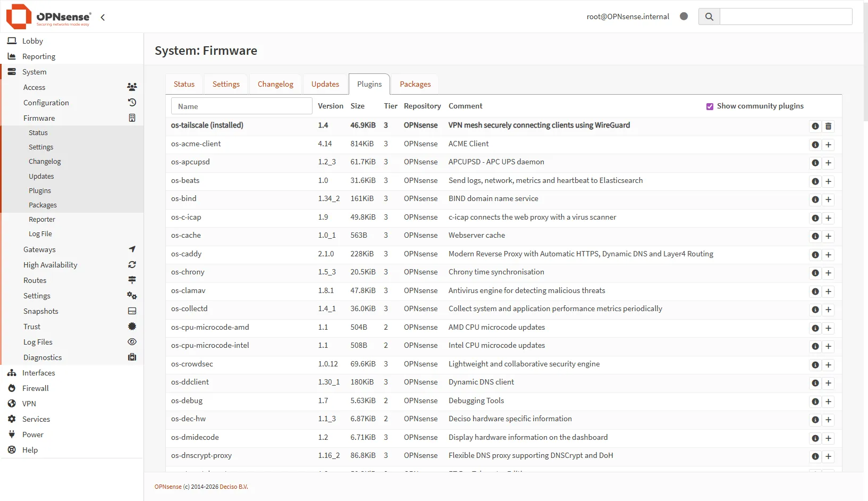The image size is (868, 501).
Task: Click the gears icon beside Settings
Action: pyautogui.click(x=132, y=296)
